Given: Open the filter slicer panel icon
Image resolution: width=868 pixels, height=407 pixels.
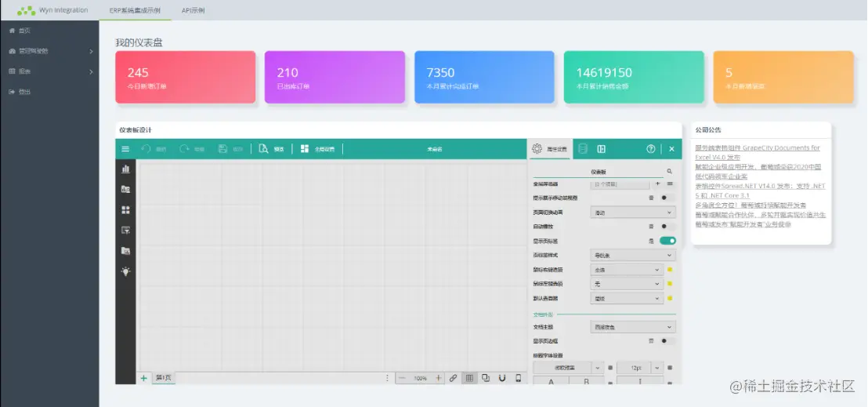Looking at the screenshot, I should (125, 230).
